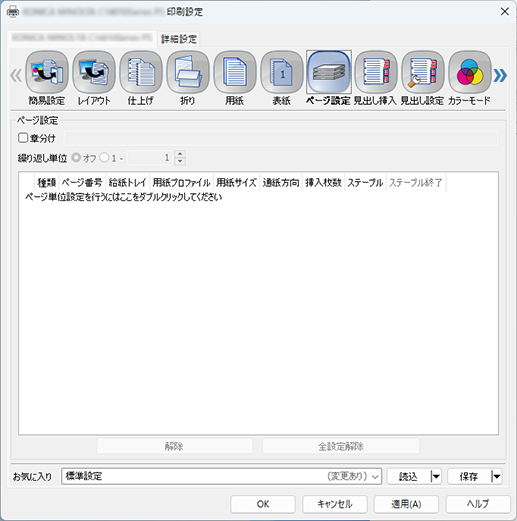Click the ステープル column header
517x521 pixels.
[x=365, y=182]
